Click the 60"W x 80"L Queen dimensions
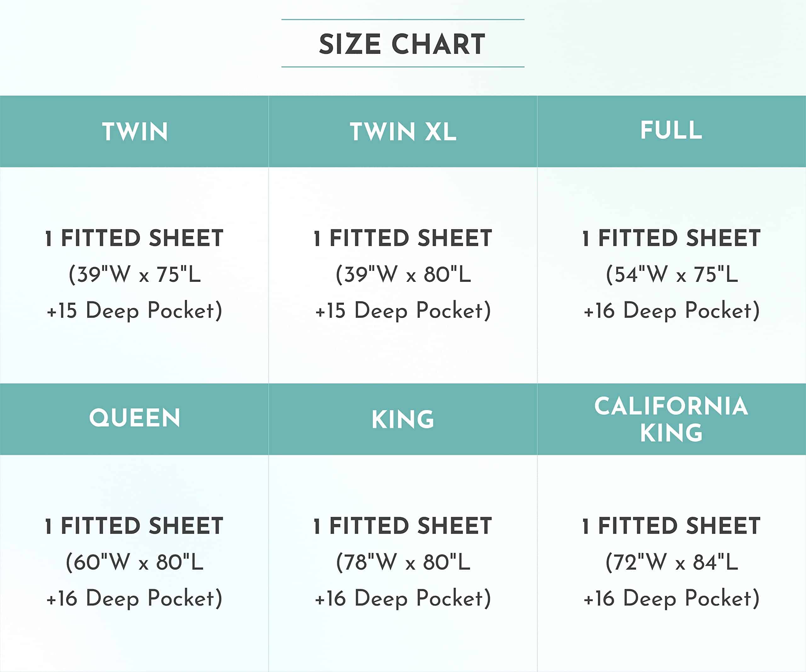The width and height of the screenshot is (806, 672). click(x=134, y=562)
